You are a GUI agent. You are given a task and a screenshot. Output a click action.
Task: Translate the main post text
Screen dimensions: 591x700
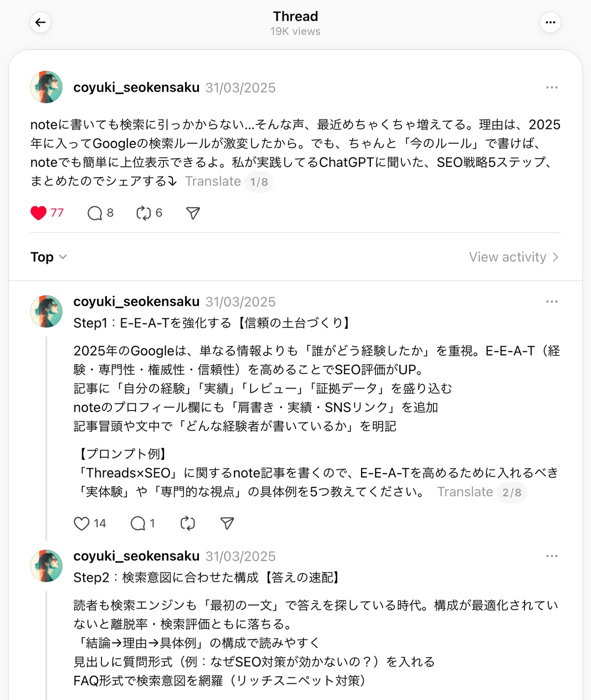pyautogui.click(x=213, y=182)
